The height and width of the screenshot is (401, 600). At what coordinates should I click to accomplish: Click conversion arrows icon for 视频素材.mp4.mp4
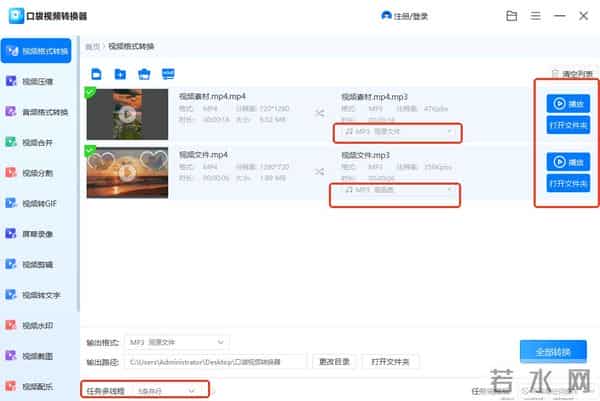[320, 113]
